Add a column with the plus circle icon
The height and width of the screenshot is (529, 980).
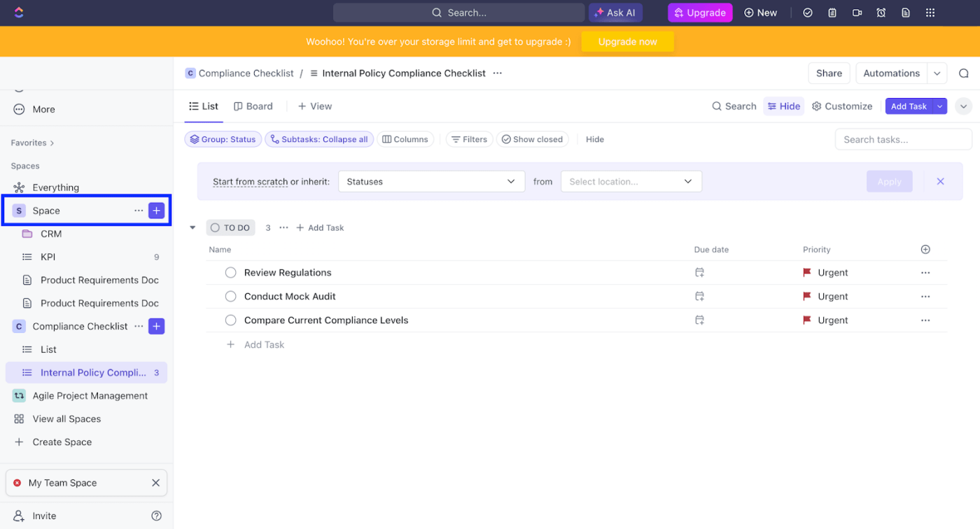tap(925, 250)
